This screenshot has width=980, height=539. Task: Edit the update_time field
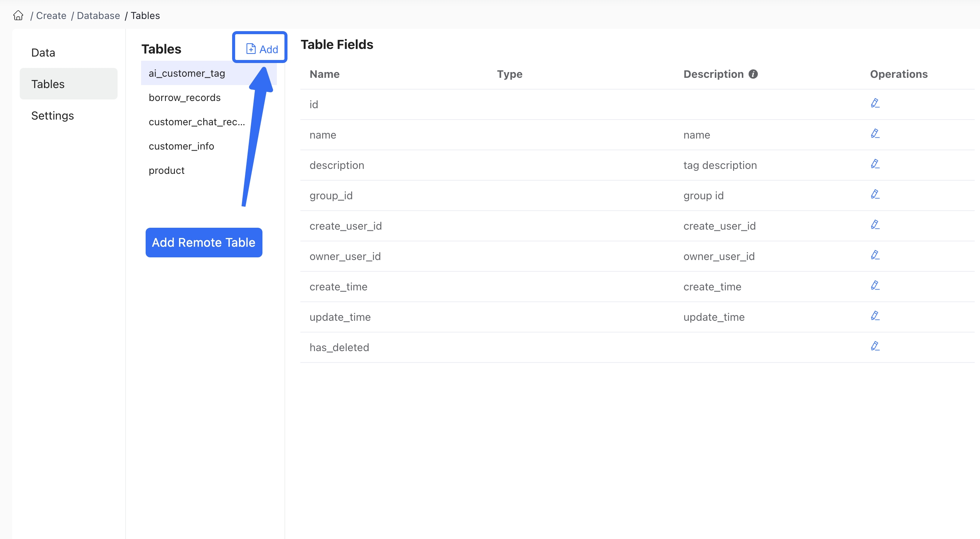tap(875, 316)
